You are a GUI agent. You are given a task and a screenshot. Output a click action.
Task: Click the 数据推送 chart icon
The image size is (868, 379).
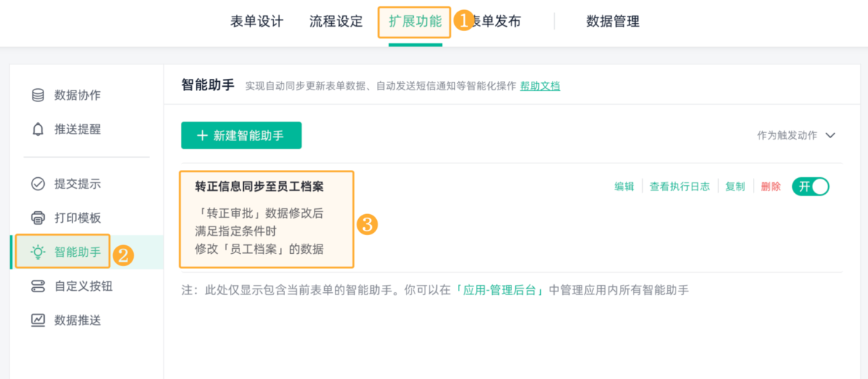pos(38,320)
